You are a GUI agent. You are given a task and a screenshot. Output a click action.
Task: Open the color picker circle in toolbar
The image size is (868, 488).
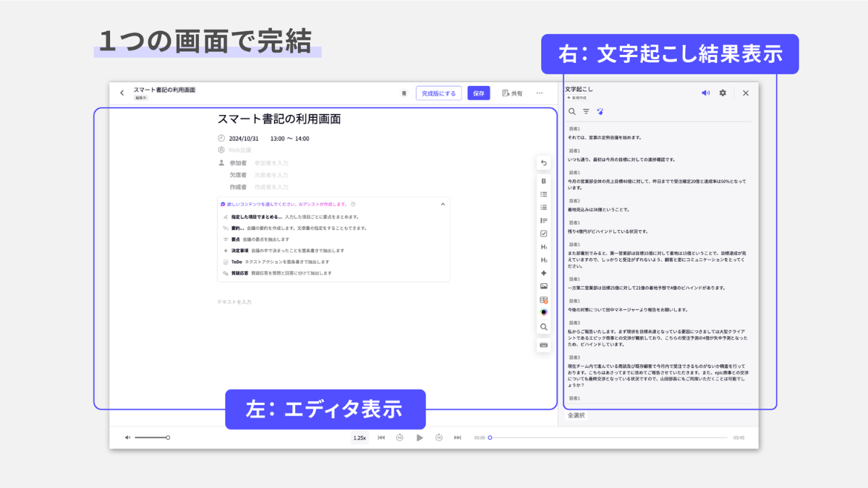click(x=544, y=312)
